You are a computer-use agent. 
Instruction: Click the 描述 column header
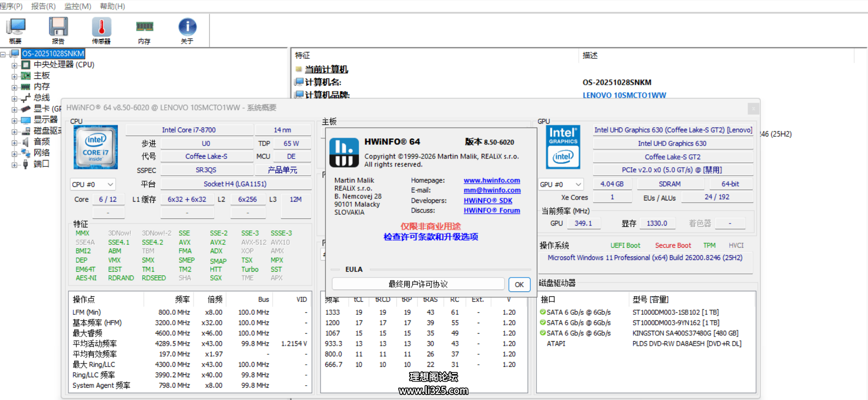tap(590, 55)
